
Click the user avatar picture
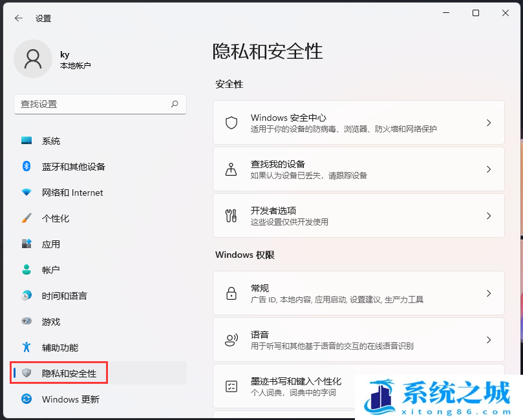point(33,59)
